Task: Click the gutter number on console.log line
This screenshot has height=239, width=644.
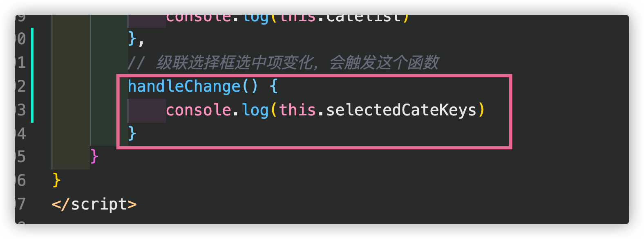Action: point(20,110)
